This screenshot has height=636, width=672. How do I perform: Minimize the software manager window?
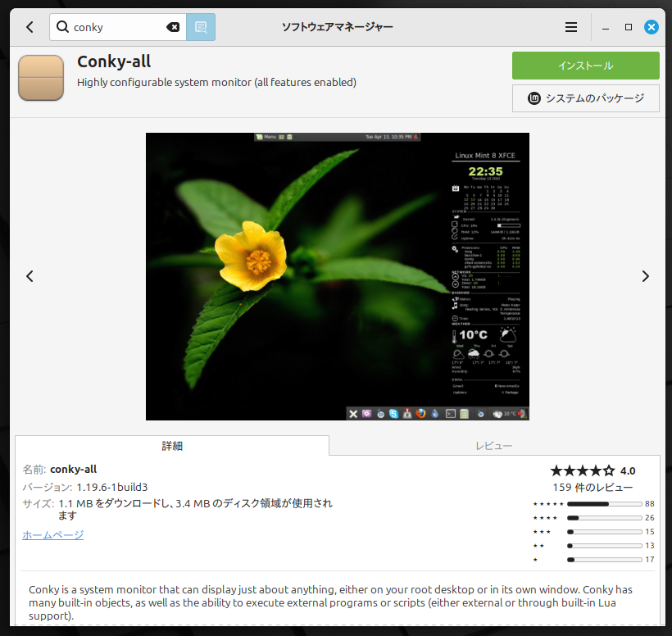606,27
